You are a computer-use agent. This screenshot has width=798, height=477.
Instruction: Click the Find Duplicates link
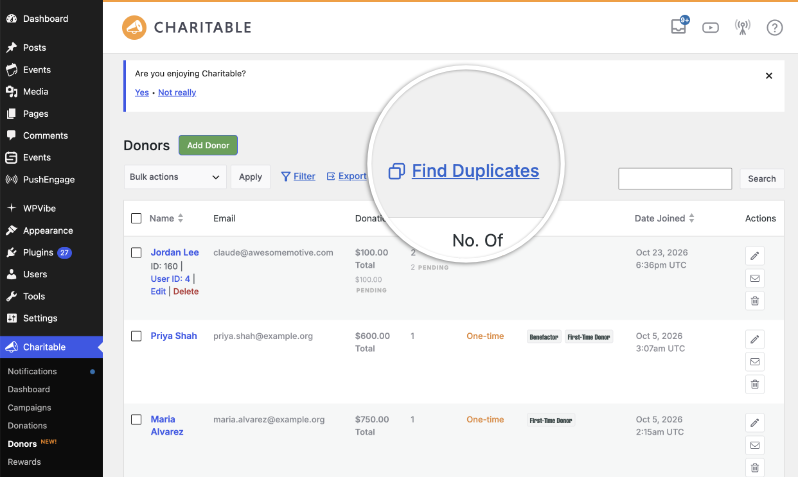pyautogui.click(x=464, y=171)
